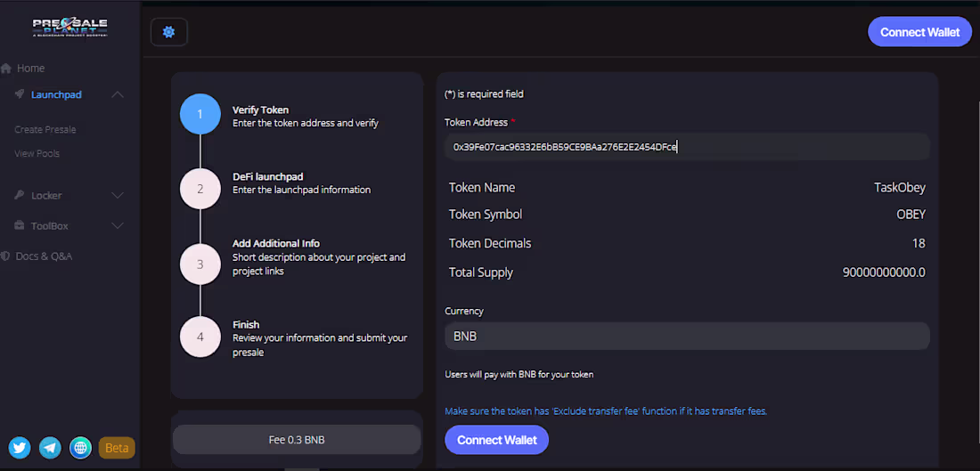This screenshot has height=471, width=980.
Task: Open Docs & Q&A page
Action: pyautogui.click(x=44, y=256)
